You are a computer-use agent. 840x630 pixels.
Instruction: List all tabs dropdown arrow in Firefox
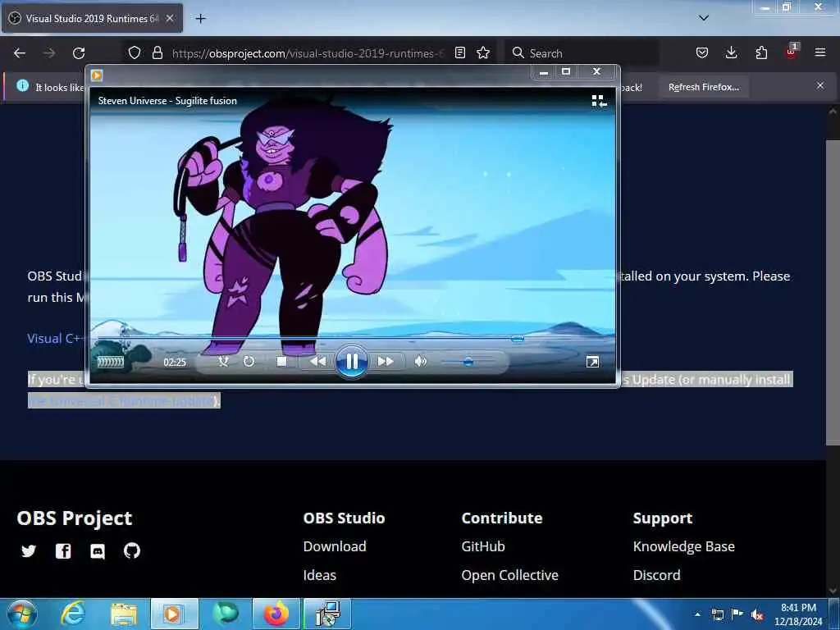(x=704, y=18)
